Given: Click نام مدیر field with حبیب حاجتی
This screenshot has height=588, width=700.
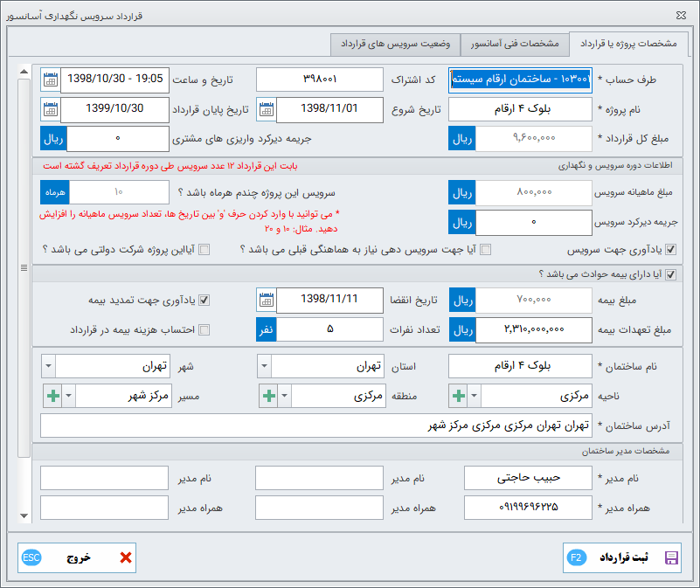Looking at the screenshot, I should pyautogui.click(x=528, y=478).
